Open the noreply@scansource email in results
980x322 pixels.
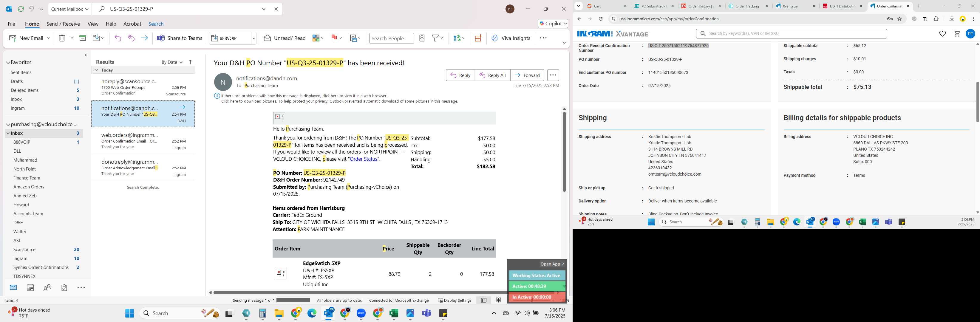click(143, 87)
